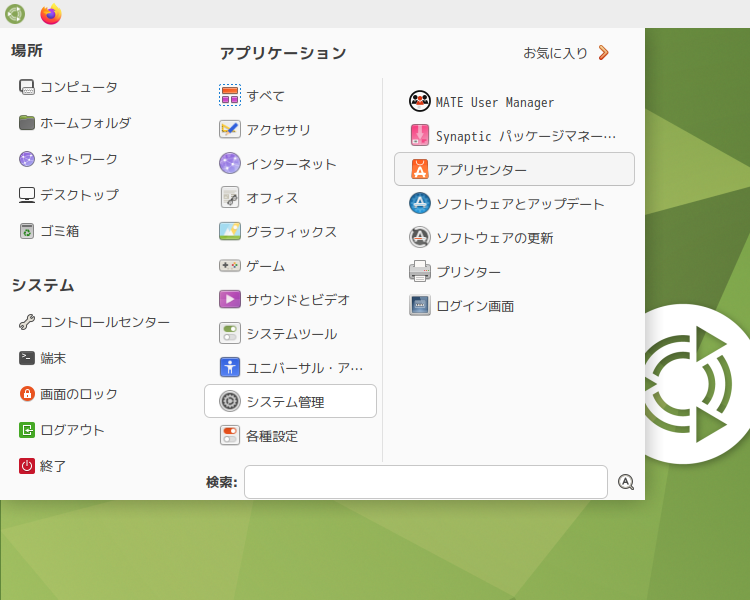Select the ゲーム category

coord(290,266)
